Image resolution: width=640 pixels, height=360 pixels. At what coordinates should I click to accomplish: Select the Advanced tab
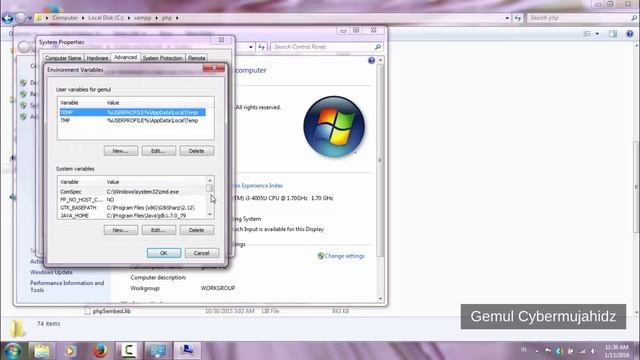pyautogui.click(x=125, y=57)
